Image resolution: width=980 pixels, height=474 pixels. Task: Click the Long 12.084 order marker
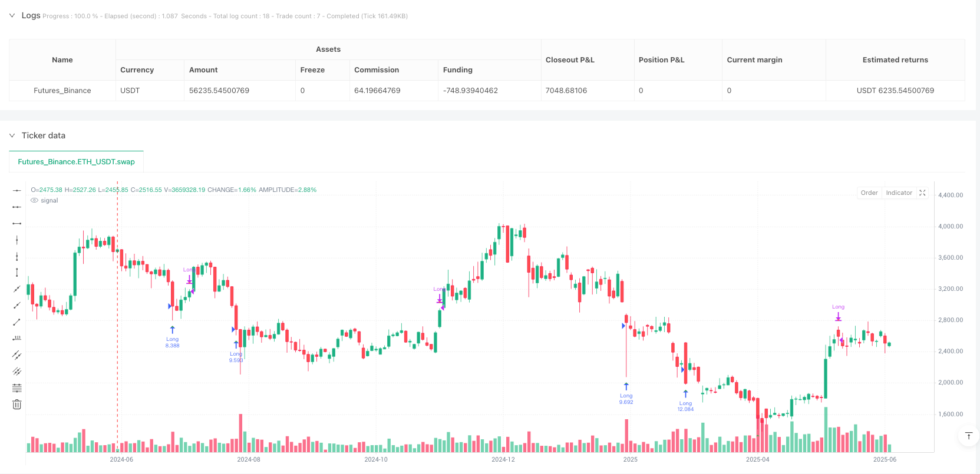pos(685,400)
